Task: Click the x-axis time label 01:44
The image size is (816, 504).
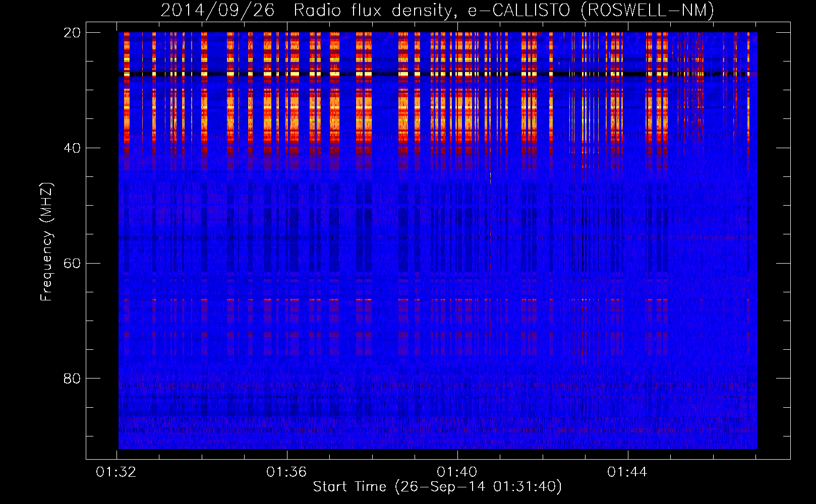Action: tap(627, 472)
